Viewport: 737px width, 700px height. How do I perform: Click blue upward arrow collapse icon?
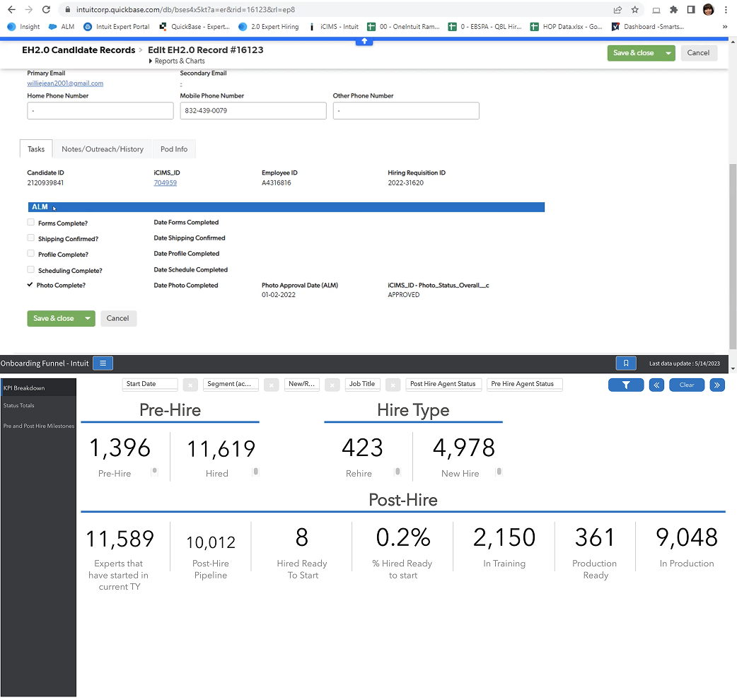(x=364, y=41)
